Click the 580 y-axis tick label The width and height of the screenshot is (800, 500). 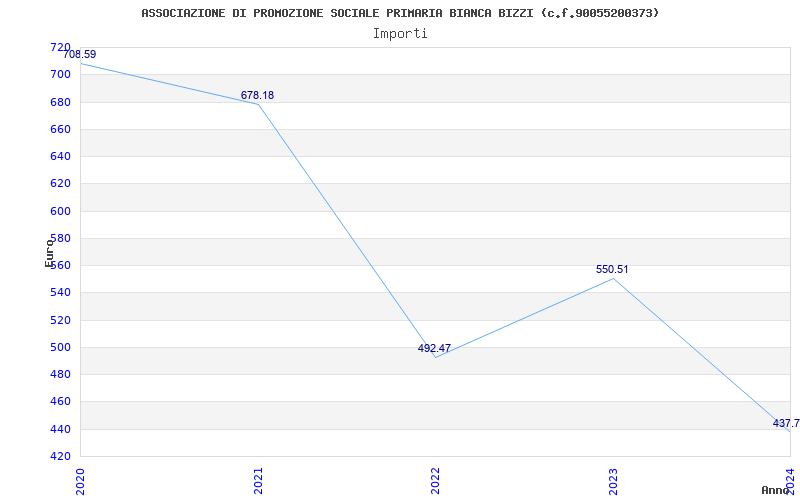(x=61, y=238)
